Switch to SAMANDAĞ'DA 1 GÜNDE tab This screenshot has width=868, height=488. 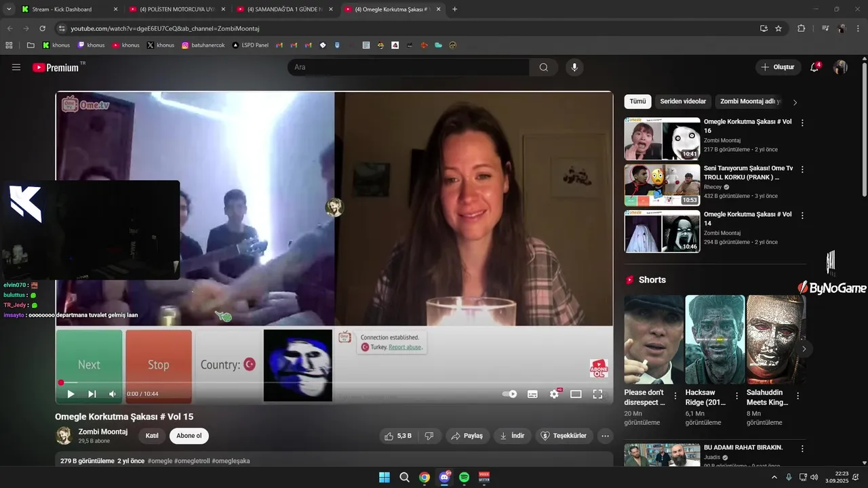pos(284,9)
